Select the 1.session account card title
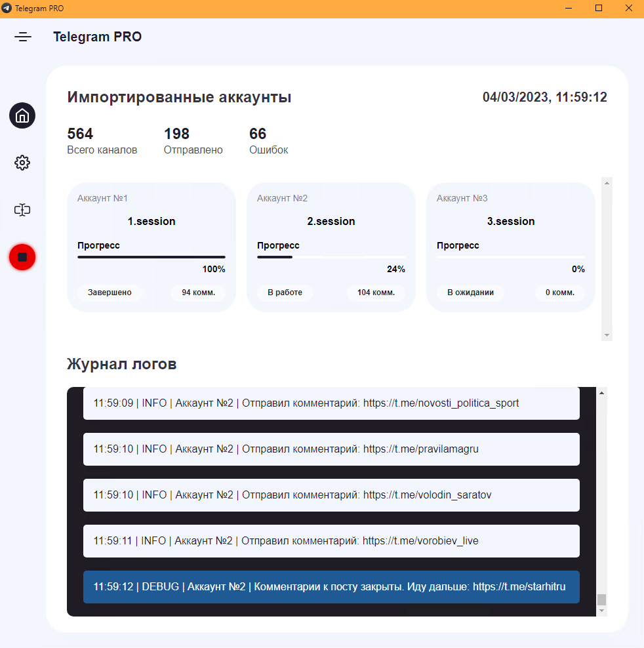 coord(151,221)
